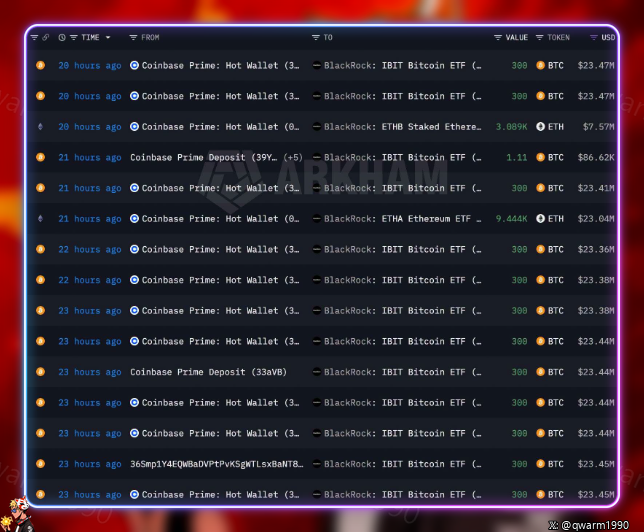
Task: Open BlackRock: ETHA Ethereum ETF entity
Action: click(x=402, y=219)
